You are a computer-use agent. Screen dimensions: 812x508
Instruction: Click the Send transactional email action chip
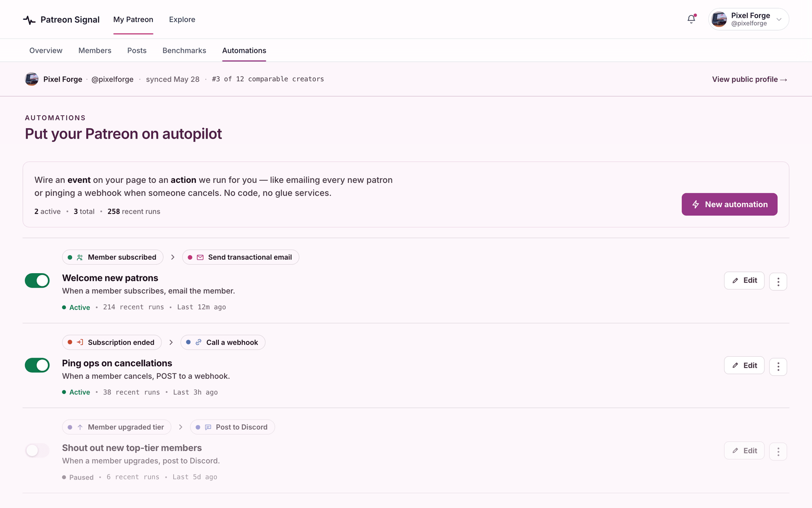240,257
